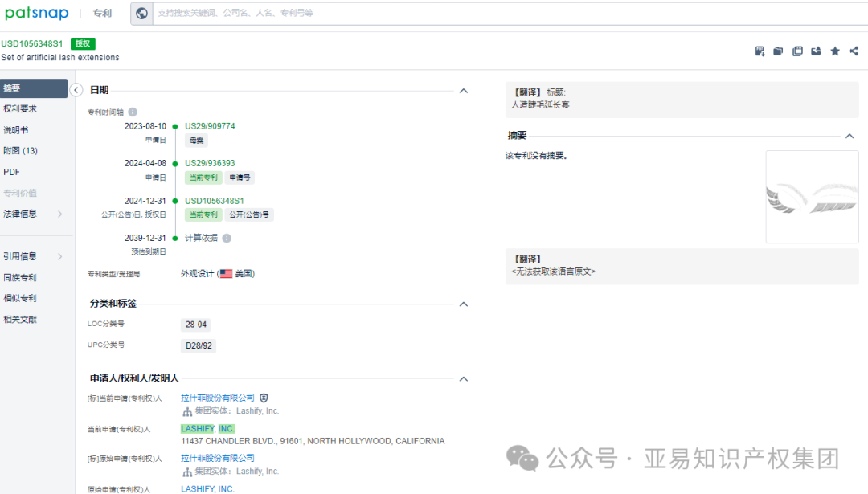Screen dimensions: 868x494
Task: Click the disabled 专利价值 sidebar item
Action: tap(20, 193)
